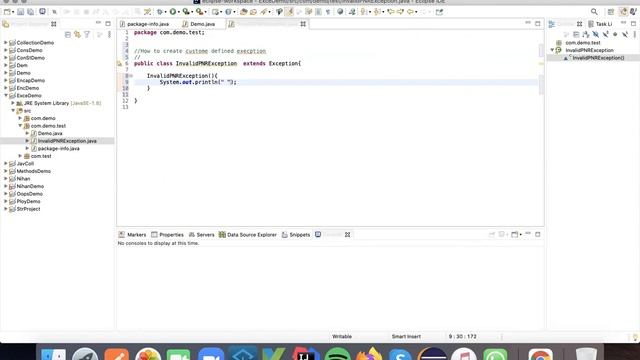Click the Open Type toolbar icon

244,12
